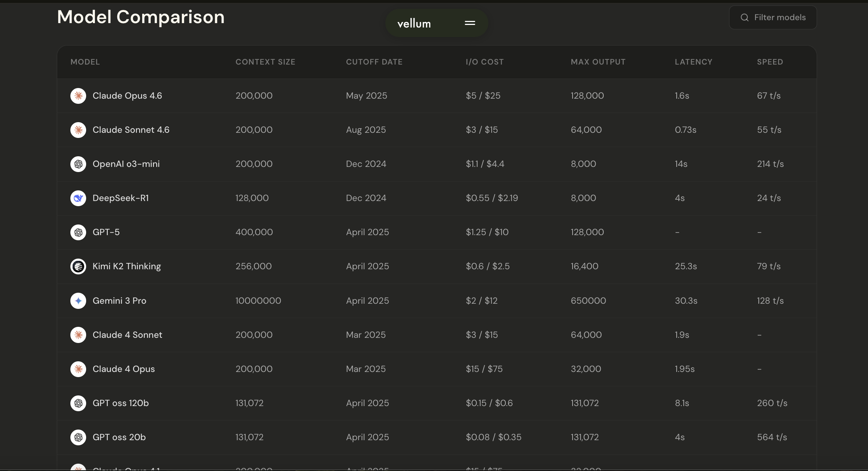Click the Claude 4 Opus logo icon

click(78, 369)
